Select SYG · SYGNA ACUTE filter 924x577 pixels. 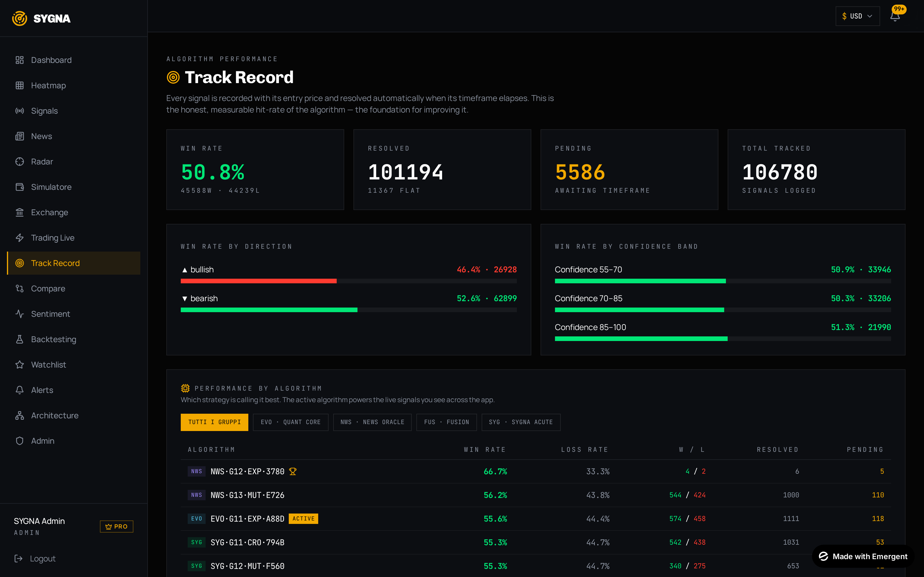point(521,422)
